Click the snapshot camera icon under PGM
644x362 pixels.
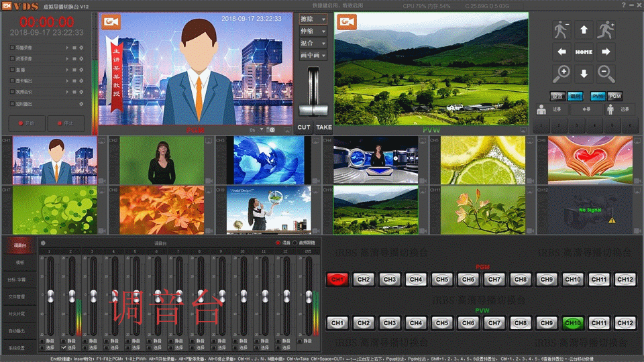click(272, 129)
